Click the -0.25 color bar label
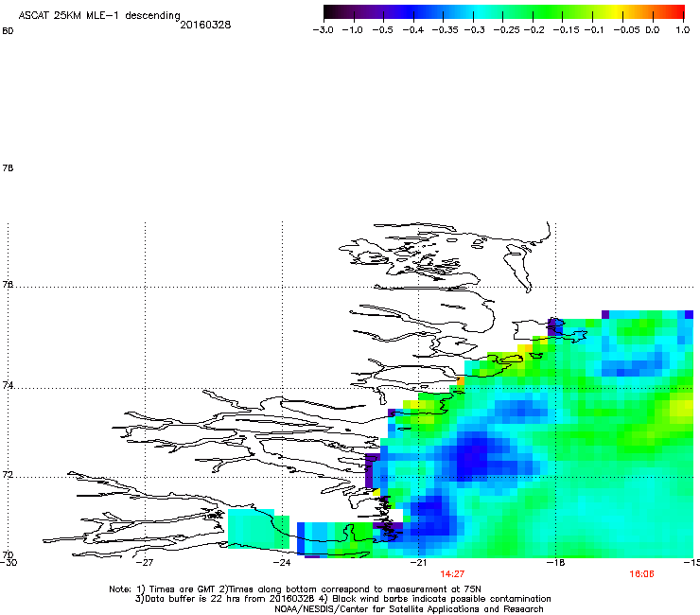 click(x=506, y=30)
